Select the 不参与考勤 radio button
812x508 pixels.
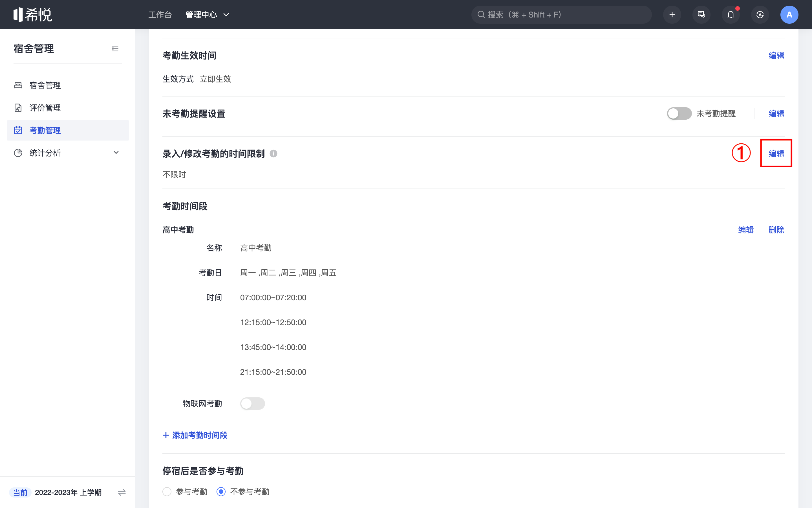(221, 492)
